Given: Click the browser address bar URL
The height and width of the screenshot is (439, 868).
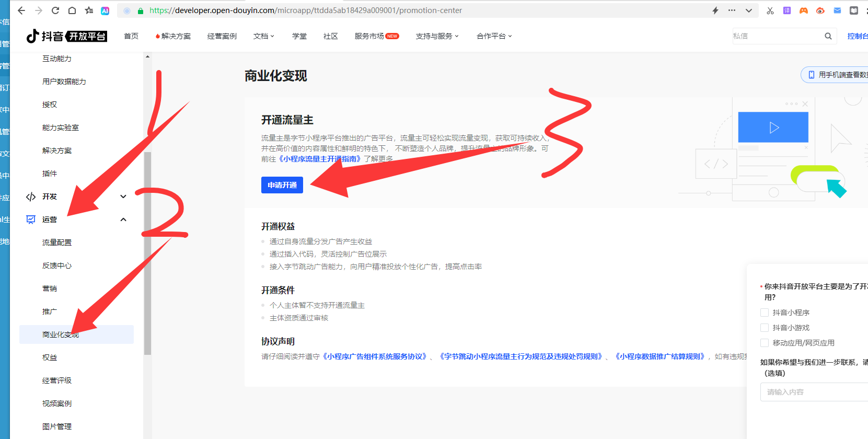Looking at the screenshot, I should 306,10.
